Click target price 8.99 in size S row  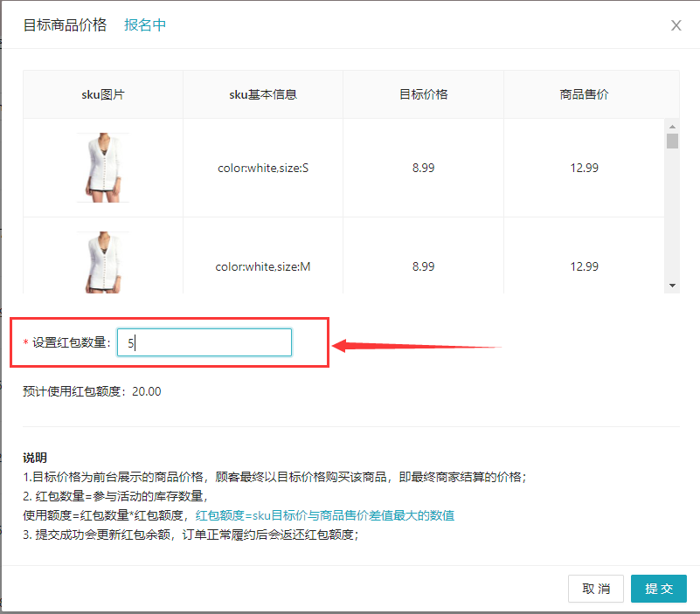(424, 167)
